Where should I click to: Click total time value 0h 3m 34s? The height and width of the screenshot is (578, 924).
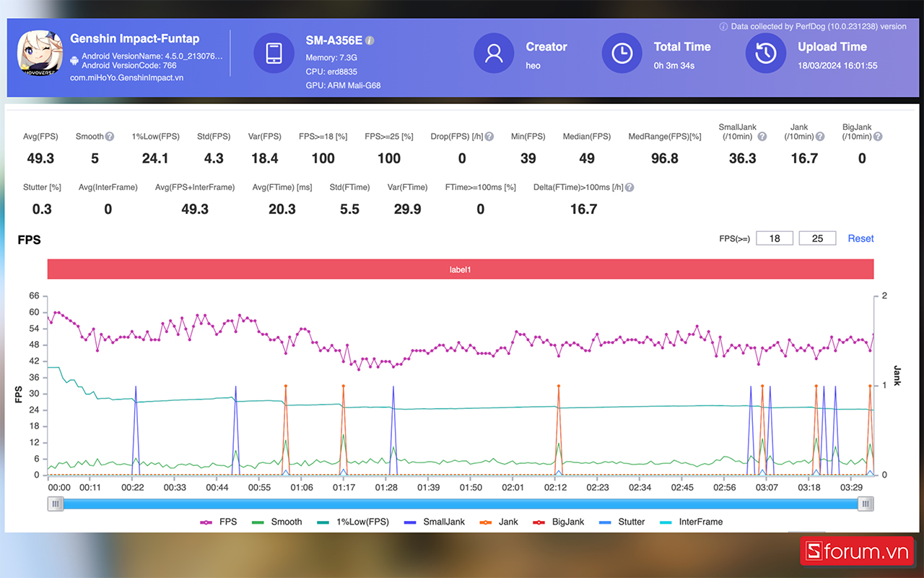pos(674,66)
